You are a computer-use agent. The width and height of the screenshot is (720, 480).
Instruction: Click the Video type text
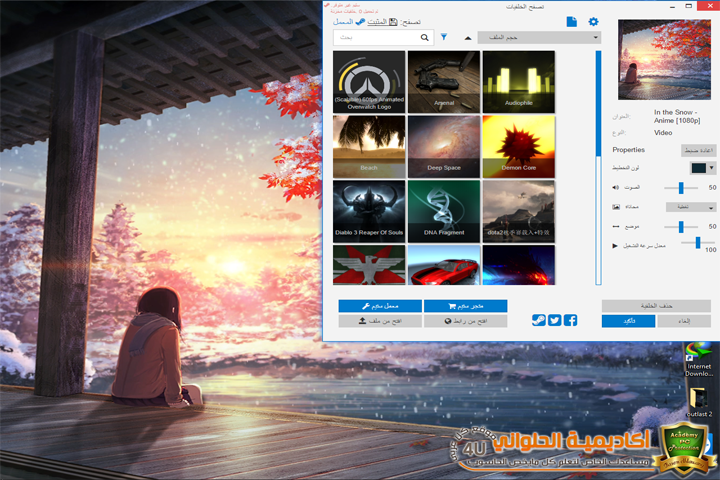tap(663, 133)
